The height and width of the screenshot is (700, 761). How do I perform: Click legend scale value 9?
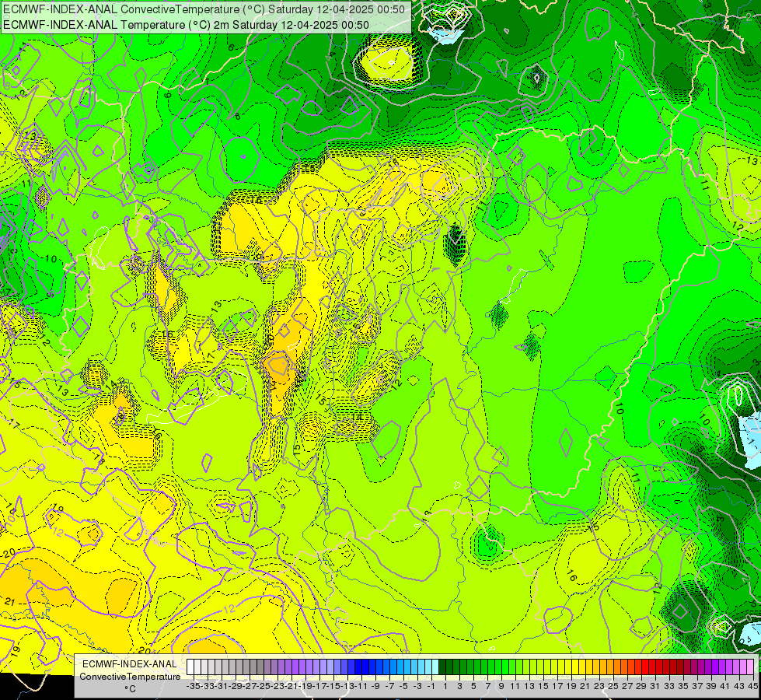click(501, 686)
